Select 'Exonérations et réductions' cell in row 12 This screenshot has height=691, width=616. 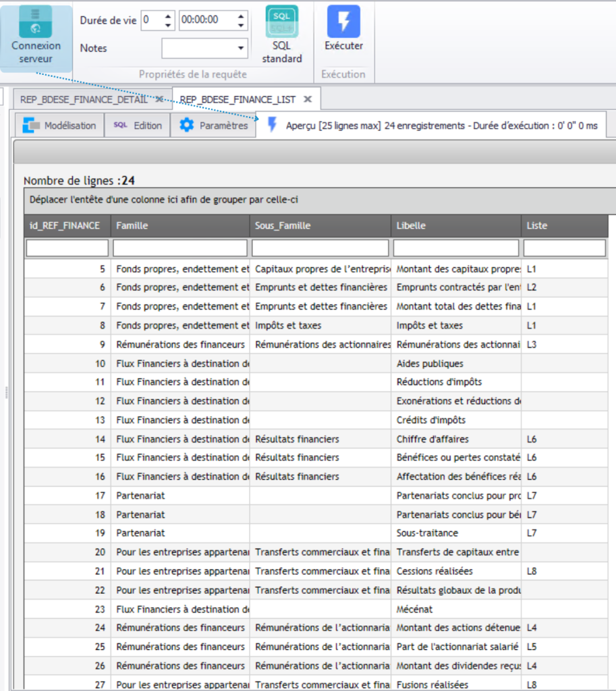tap(456, 401)
